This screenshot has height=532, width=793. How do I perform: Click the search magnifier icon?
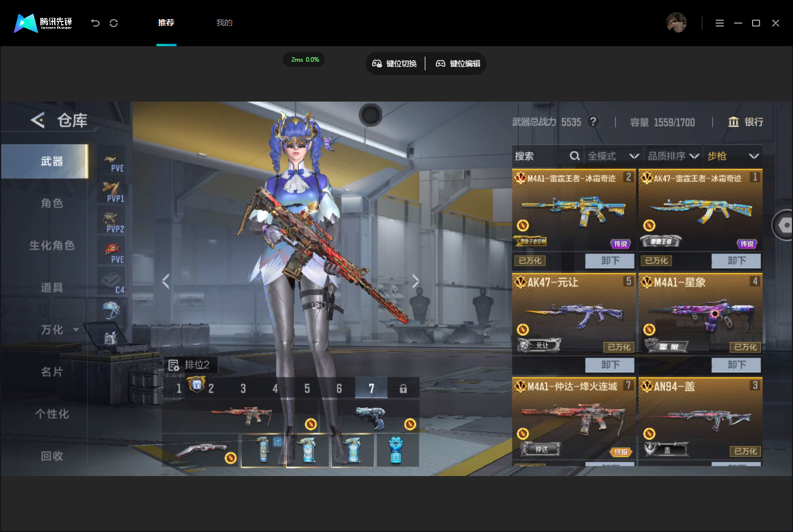pyautogui.click(x=574, y=156)
